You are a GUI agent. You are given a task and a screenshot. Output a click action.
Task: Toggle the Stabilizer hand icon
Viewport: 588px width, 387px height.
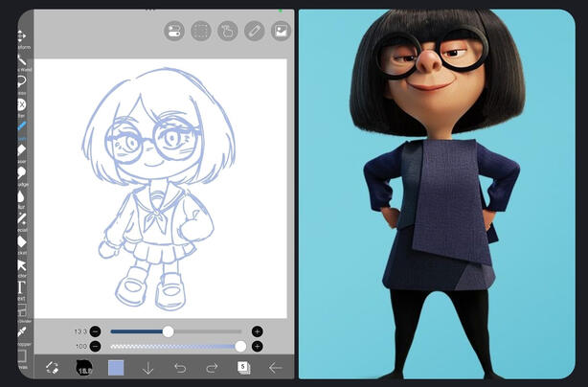tap(228, 31)
